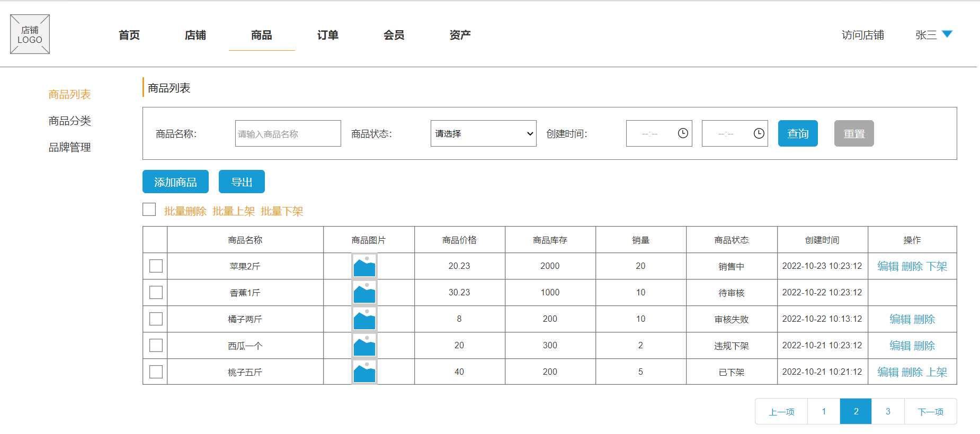980x434 pixels.
Task: Click the 商品价格 column header
Action: [459, 240]
